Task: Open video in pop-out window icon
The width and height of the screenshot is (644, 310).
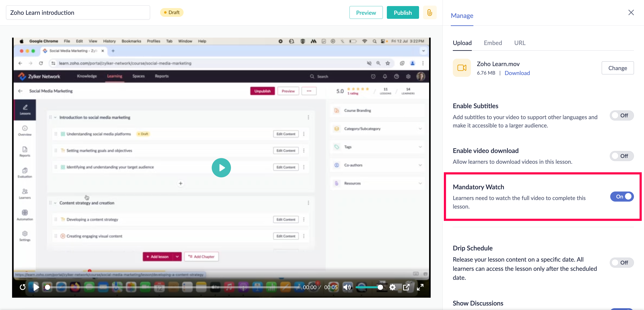Action: point(406,287)
